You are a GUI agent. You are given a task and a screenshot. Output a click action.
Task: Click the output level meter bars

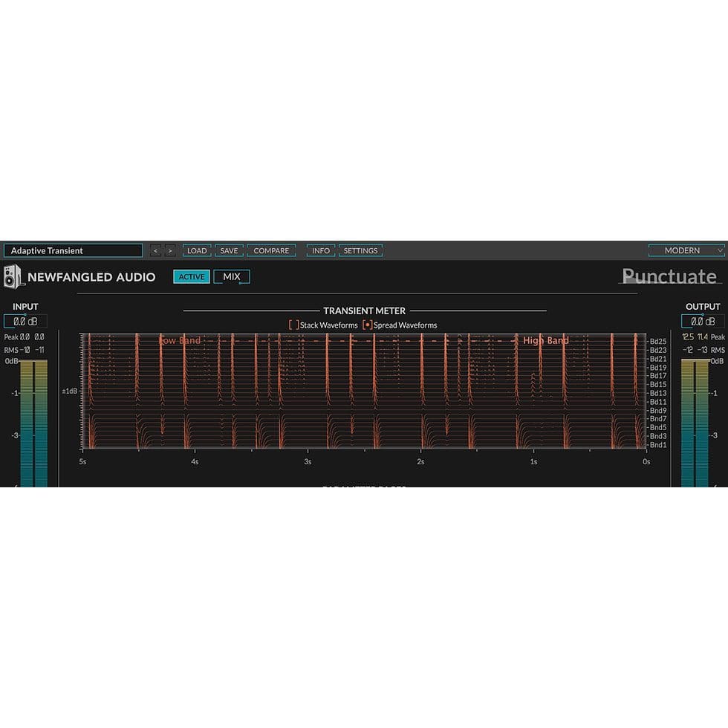coord(695,423)
